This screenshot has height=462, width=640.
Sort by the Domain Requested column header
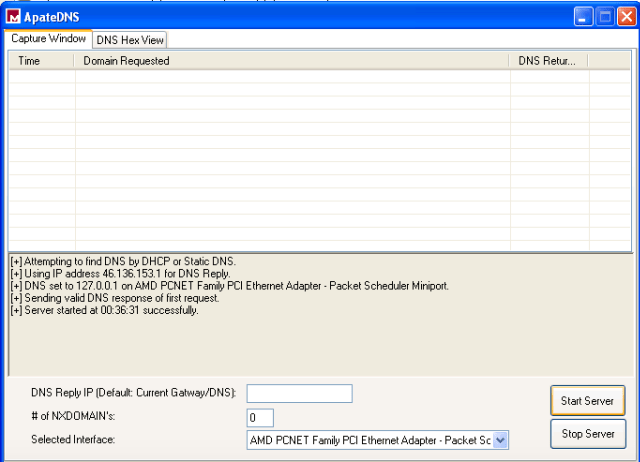290,61
